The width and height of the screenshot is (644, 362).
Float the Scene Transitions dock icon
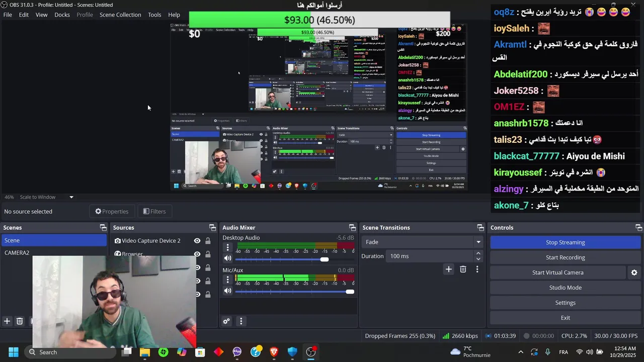(x=480, y=228)
